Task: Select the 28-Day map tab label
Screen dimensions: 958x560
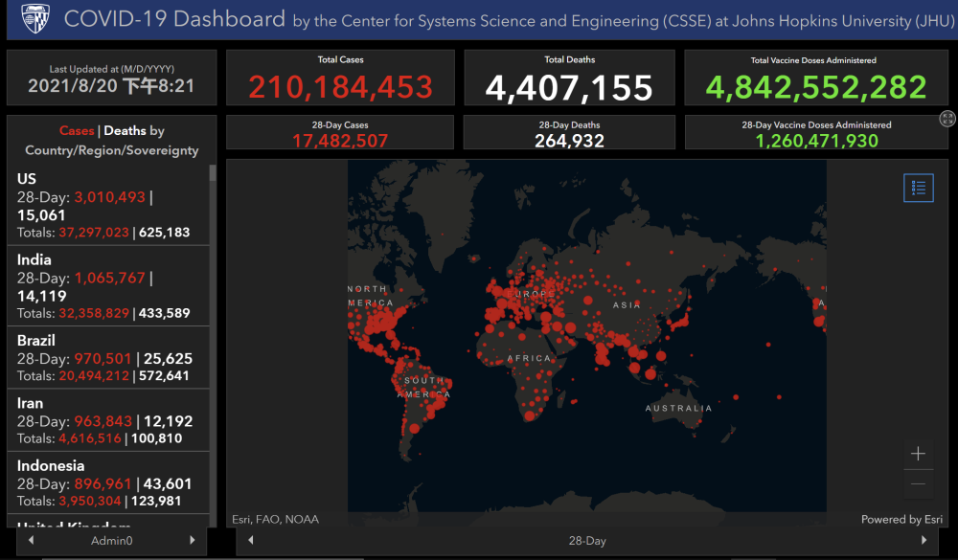Action: [x=587, y=541]
